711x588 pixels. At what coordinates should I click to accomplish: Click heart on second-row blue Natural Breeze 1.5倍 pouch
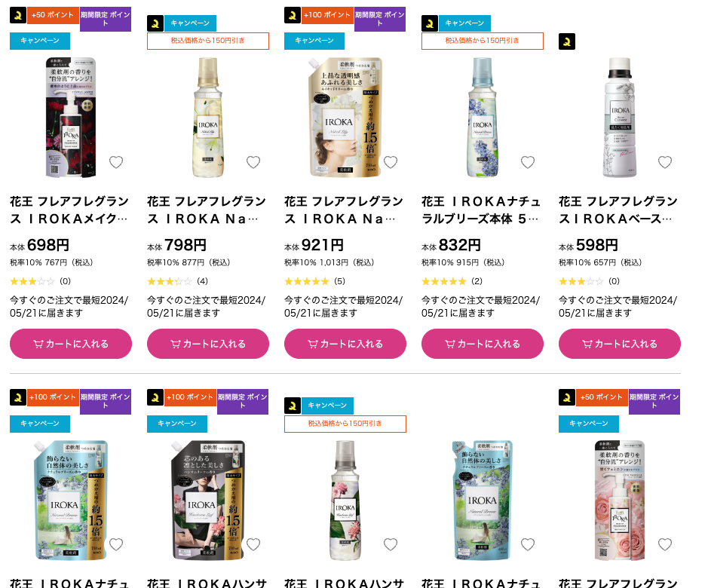click(x=116, y=544)
